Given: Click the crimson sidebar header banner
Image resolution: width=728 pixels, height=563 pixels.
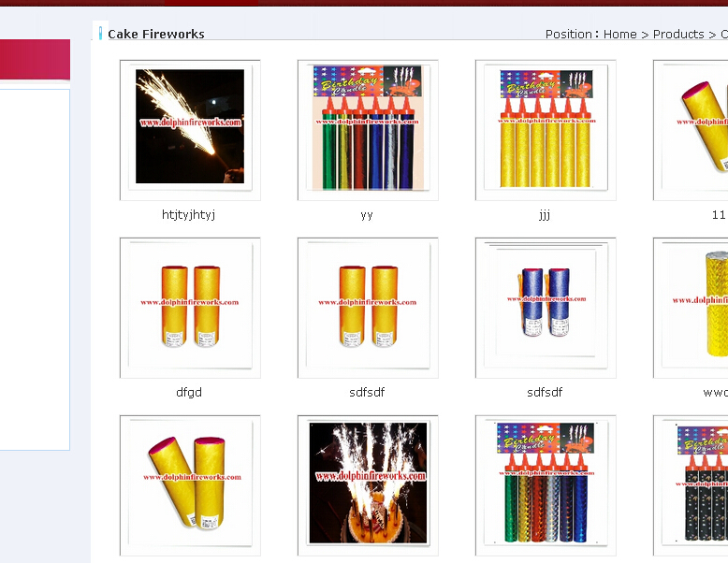Looking at the screenshot, I should click(35, 60).
